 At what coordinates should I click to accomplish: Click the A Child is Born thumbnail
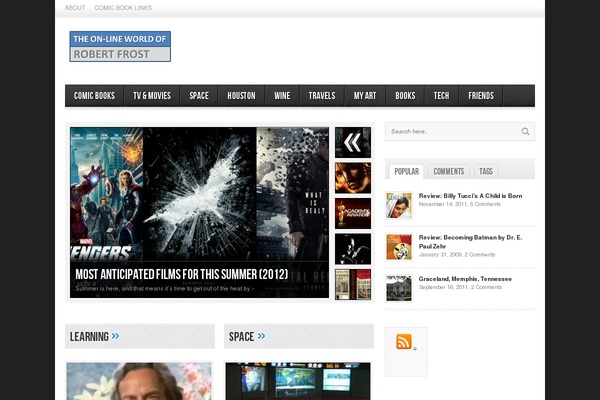tap(399, 206)
